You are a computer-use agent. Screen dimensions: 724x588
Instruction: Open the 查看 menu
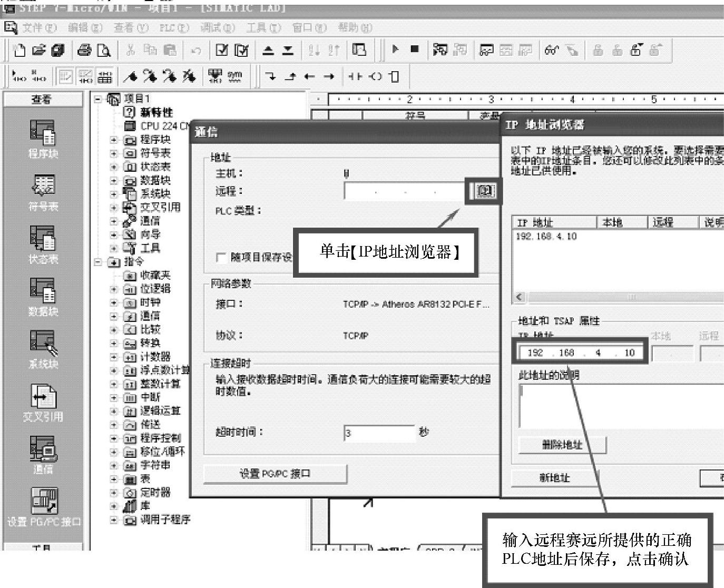click(131, 27)
